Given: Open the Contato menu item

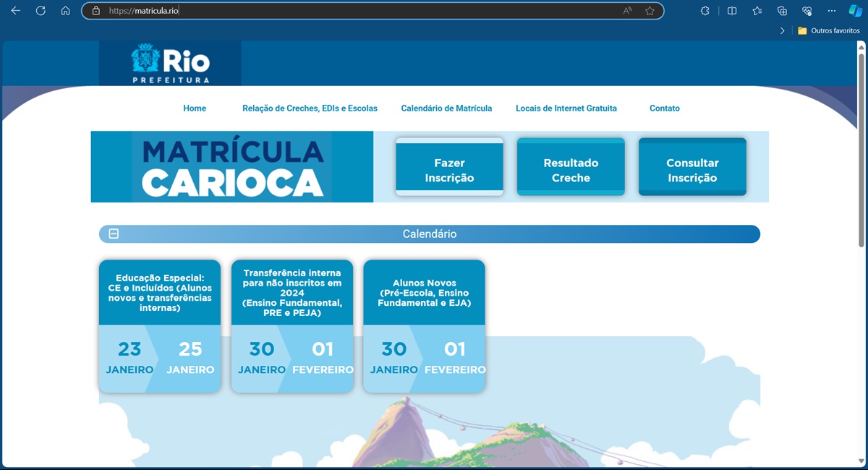Looking at the screenshot, I should tap(665, 108).
